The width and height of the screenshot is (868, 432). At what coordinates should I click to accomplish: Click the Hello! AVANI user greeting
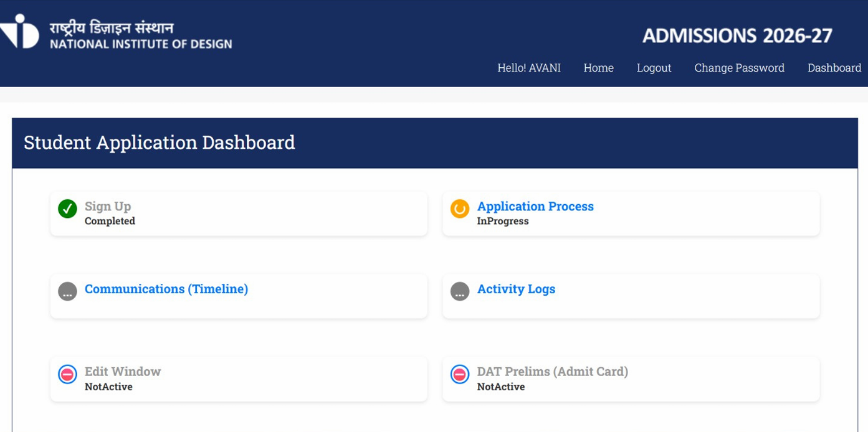point(528,68)
